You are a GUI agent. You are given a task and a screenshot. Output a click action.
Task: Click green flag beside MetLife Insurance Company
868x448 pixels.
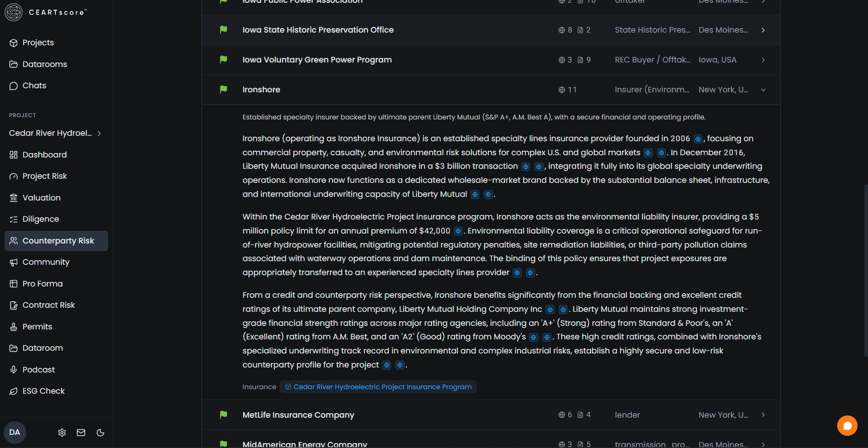point(224,415)
